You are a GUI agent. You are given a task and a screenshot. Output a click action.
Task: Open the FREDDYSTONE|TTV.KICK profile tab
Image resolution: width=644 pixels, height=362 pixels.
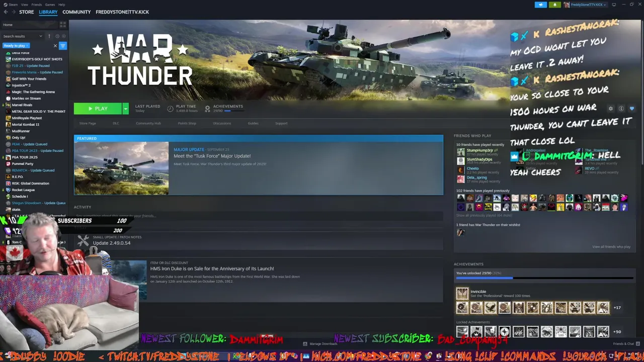coord(122,12)
